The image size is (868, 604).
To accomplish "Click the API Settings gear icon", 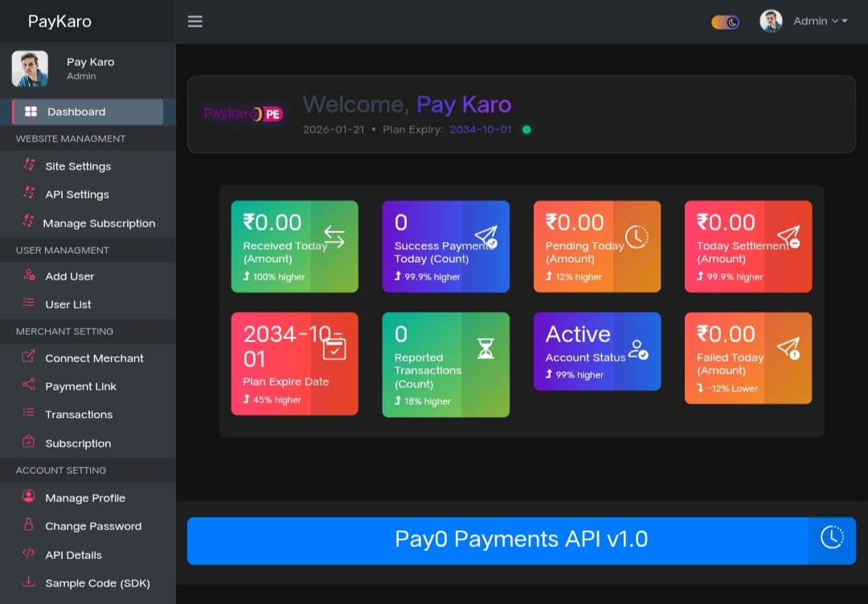I will pyautogui.click(x=29, y=194).
